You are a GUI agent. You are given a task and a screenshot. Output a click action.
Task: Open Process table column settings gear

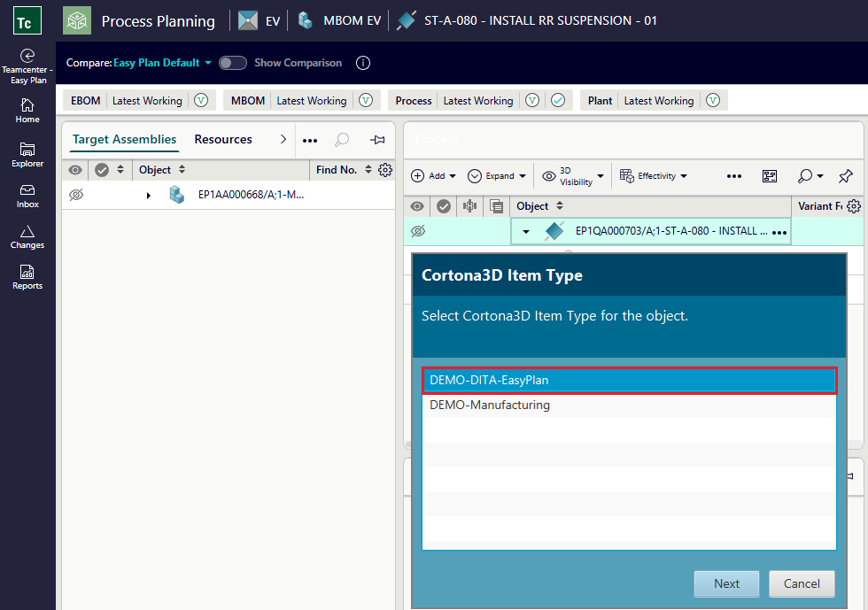(x=854, y=206)
